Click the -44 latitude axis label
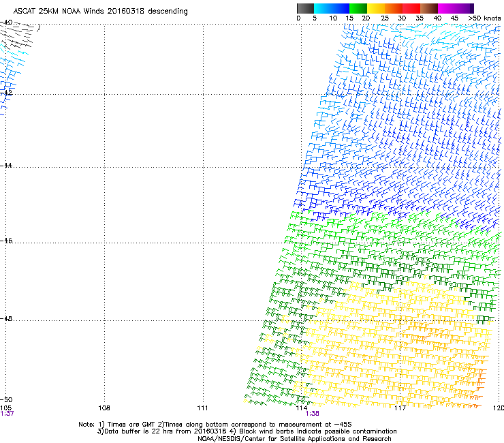 6,166
